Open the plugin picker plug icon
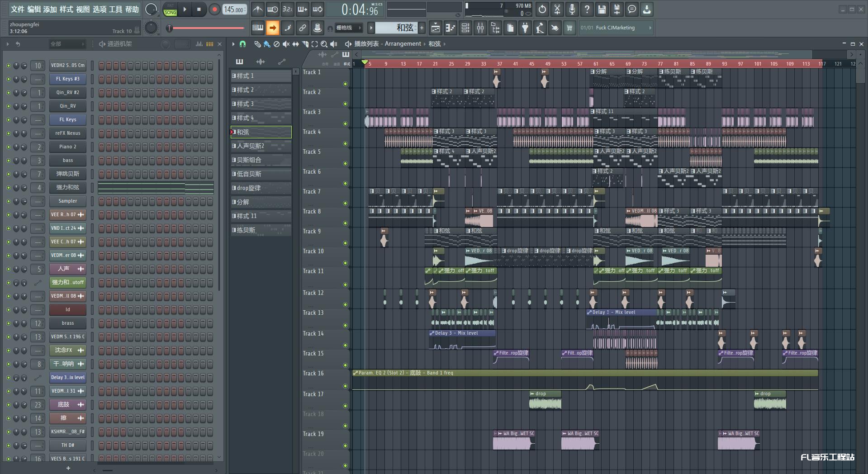Screen dimensions: 868x474 [x=525, y=28]
